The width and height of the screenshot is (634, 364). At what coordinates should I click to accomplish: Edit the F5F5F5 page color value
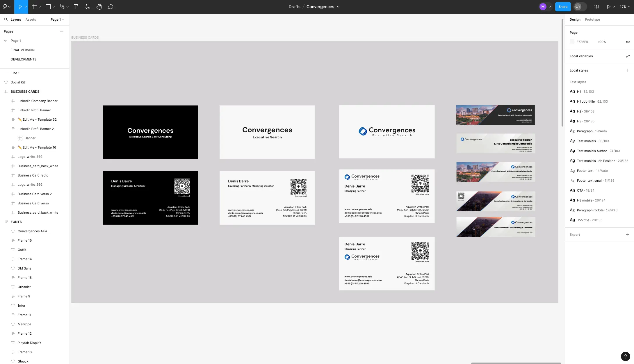pyautogui.click(x=582, y=42)
